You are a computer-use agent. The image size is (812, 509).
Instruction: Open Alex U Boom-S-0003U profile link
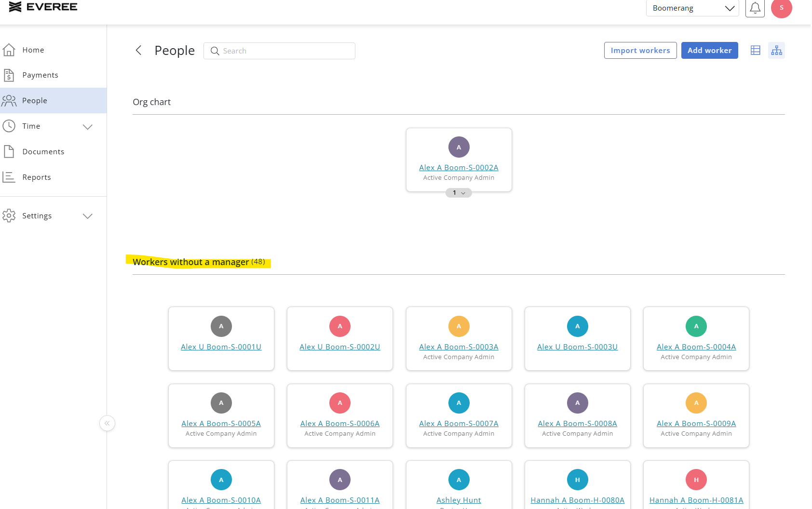577,347
